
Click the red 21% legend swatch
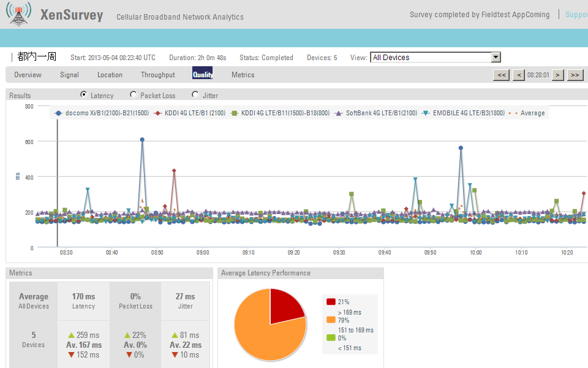[331, 302]
